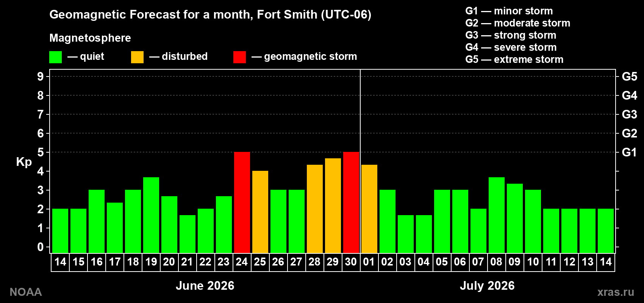Screen dimensions: 644x303
Task: Click the Kp axis value 9
Action: pyautogui.click(x=41, y=77)
